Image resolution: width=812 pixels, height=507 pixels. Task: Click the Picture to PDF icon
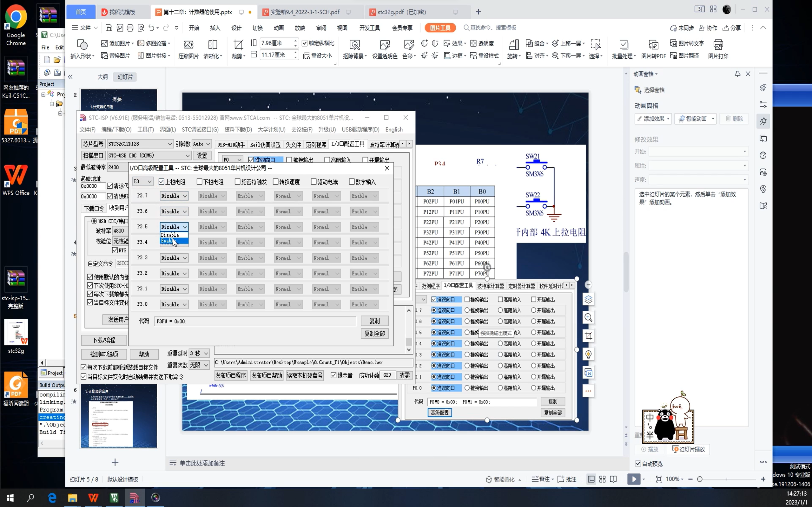(x=653, y=45)
